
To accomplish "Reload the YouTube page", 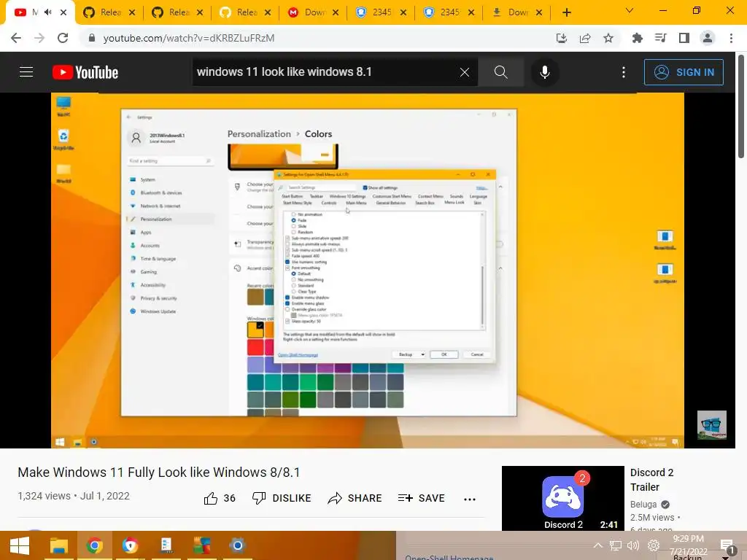I will coord(63,38).
